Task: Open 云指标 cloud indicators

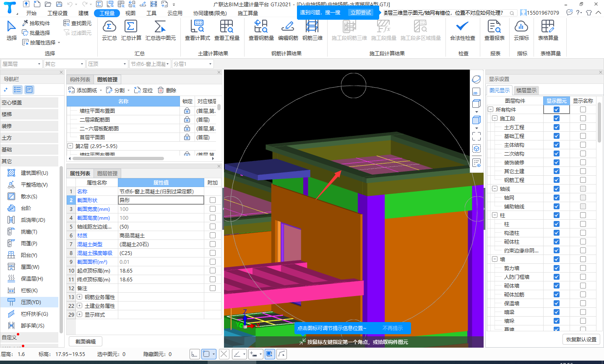Action: pyautogui.click(x=521, y=30)
